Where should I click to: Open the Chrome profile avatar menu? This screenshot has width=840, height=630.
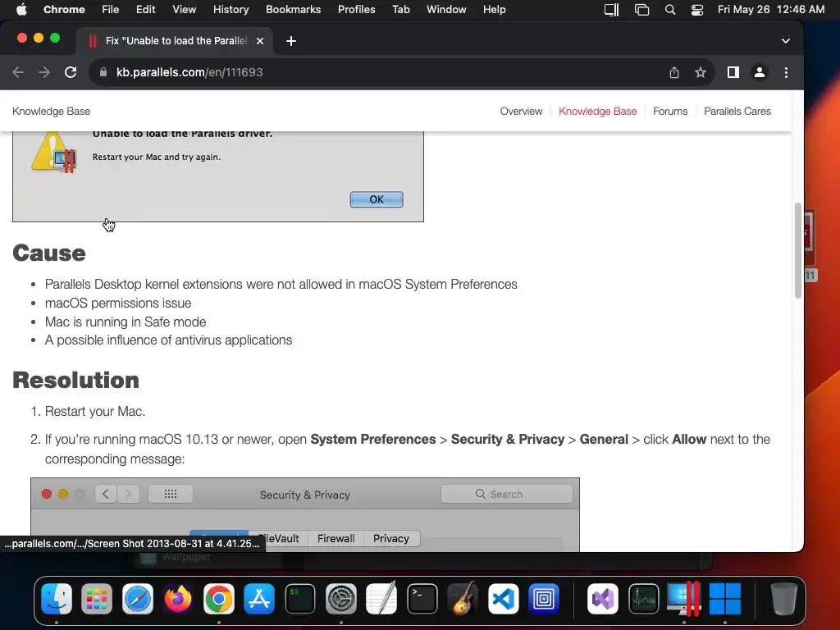point(759,72)
